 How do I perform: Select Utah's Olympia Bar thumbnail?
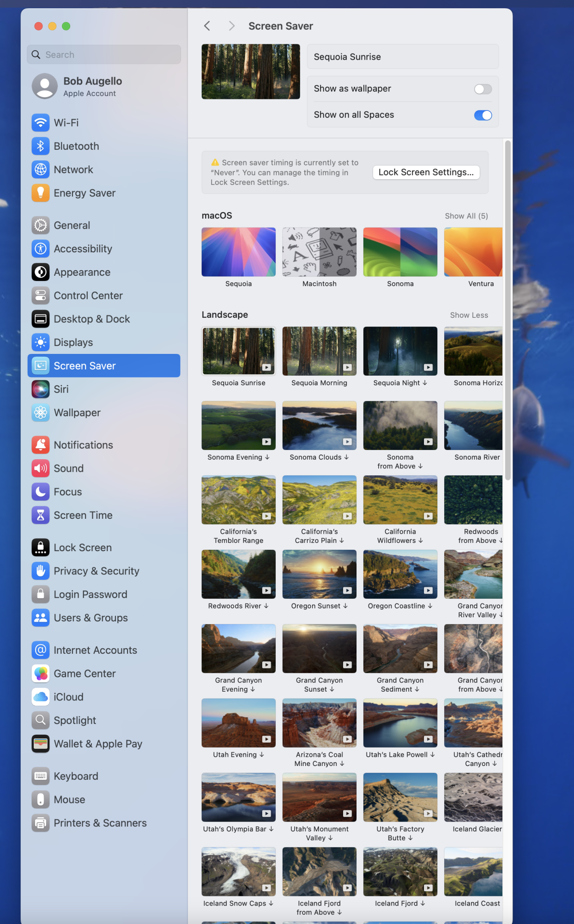[239, 797]
